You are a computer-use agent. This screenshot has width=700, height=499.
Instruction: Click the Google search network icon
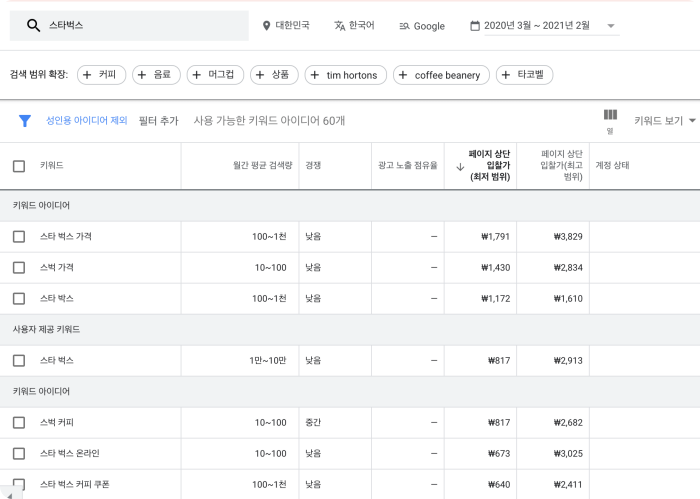(x=404, y=26)
